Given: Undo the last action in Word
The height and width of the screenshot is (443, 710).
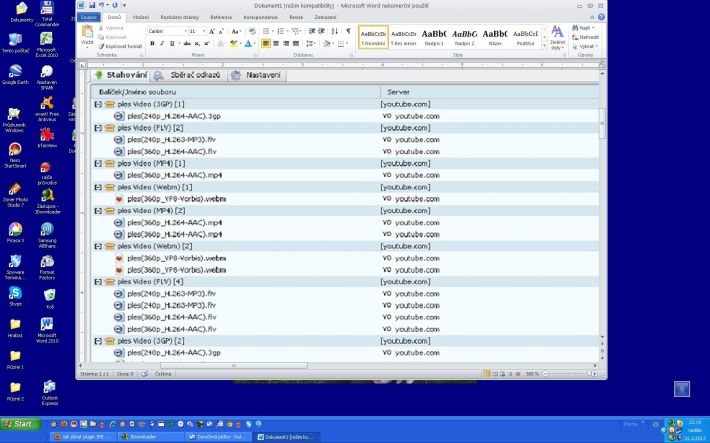Looking at the screenshot, I should (x=101, y=5).
